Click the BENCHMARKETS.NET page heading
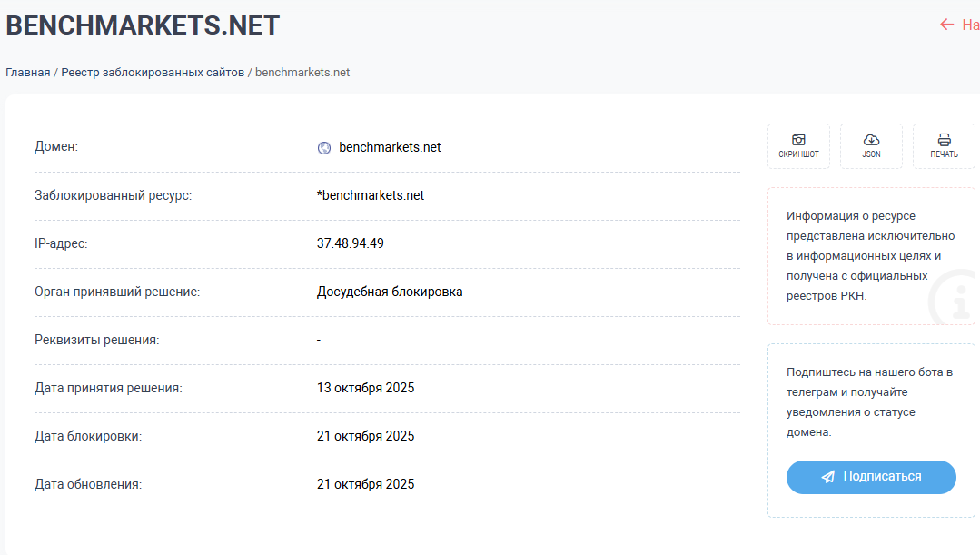 tap(143, 25)
